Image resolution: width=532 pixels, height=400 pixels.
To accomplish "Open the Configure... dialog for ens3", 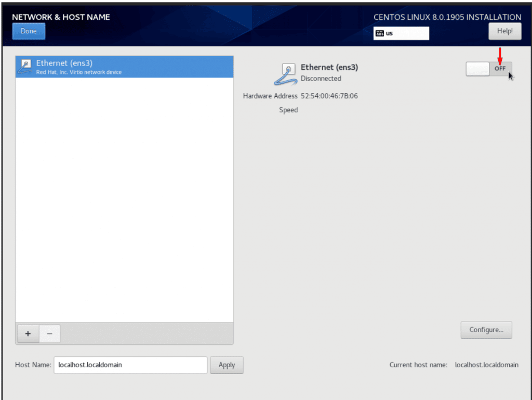I will click(486, 330).
